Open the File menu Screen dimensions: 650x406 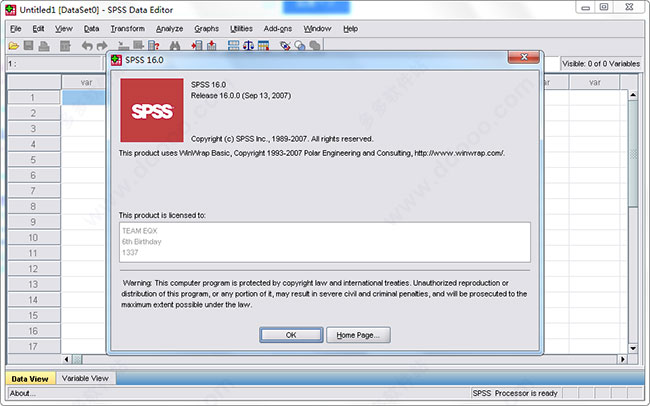coord(16,29)
